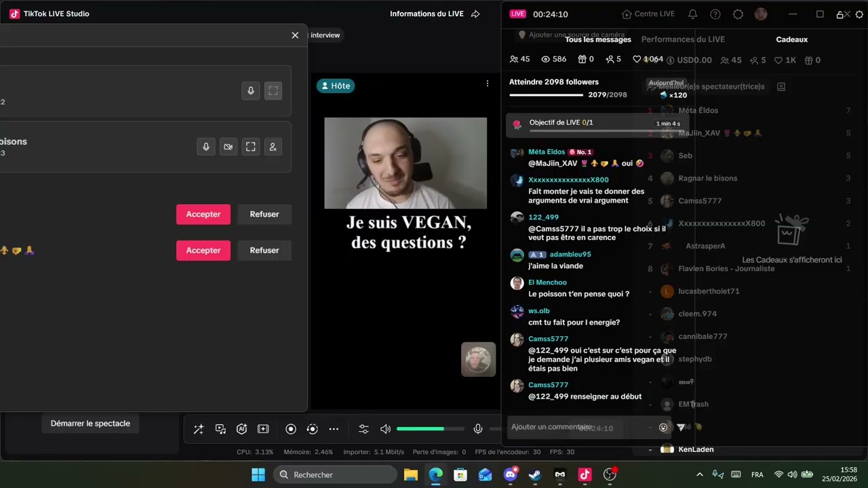
Task: Open the media and music tool
Action: click(x=220, y=429)
